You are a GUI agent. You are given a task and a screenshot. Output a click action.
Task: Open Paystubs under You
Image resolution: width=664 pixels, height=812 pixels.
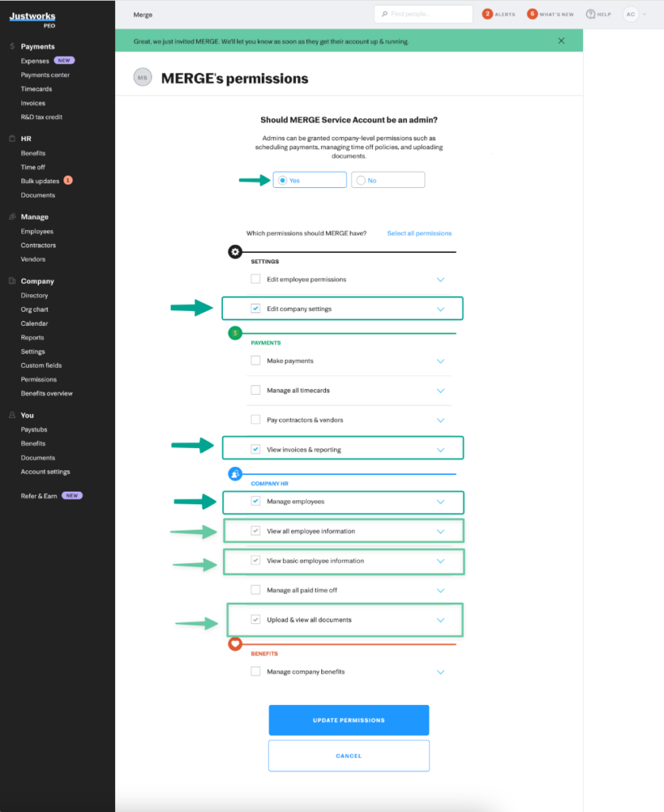click(x=33, y=429)
